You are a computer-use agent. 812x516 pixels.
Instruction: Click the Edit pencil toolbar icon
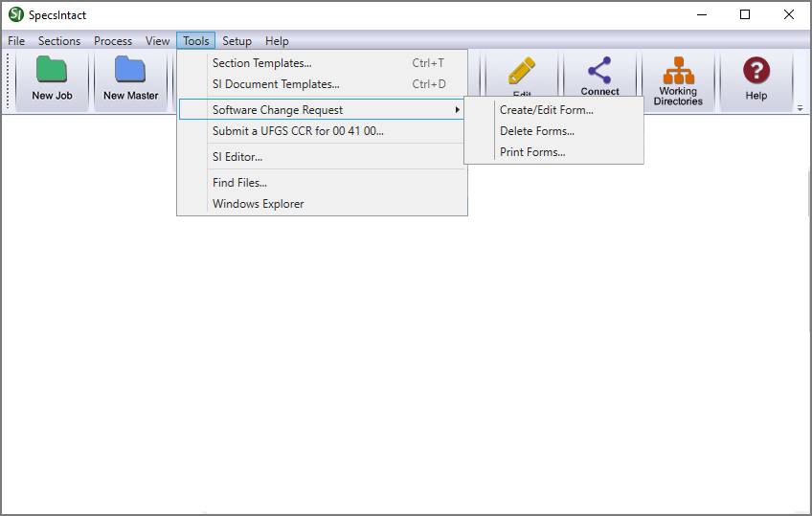click(522, 71)
